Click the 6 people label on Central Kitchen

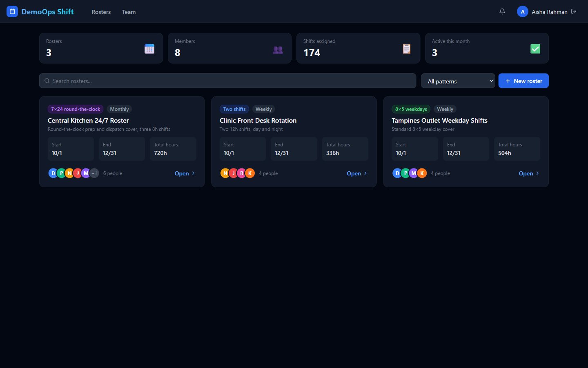click(x=113, y=173)
